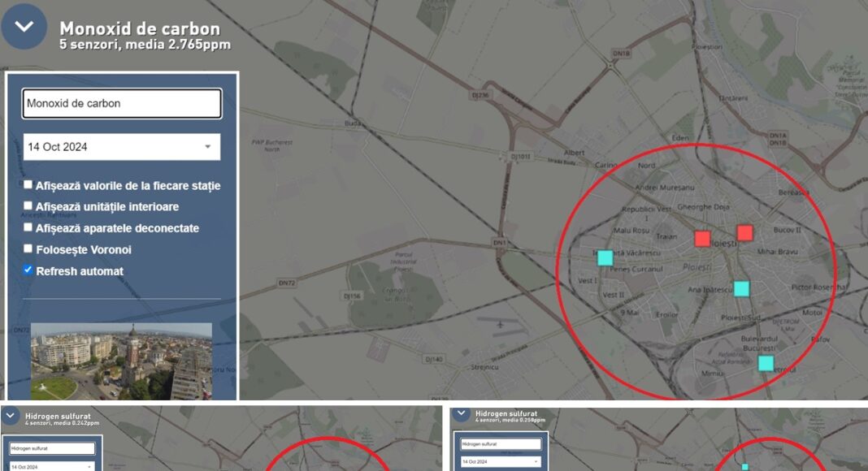The width and height of the screenshot is (868, 471).
Task: Click the 'Strejnicu' map label
Action: point(484,367)
